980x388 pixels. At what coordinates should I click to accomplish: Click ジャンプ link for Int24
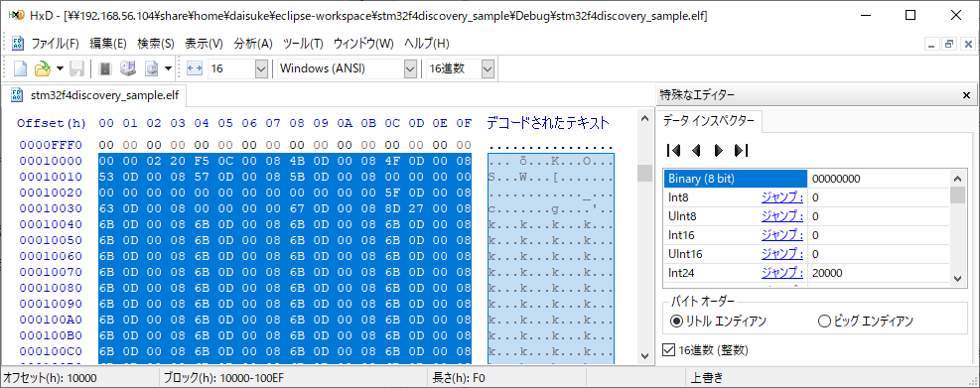781,273
